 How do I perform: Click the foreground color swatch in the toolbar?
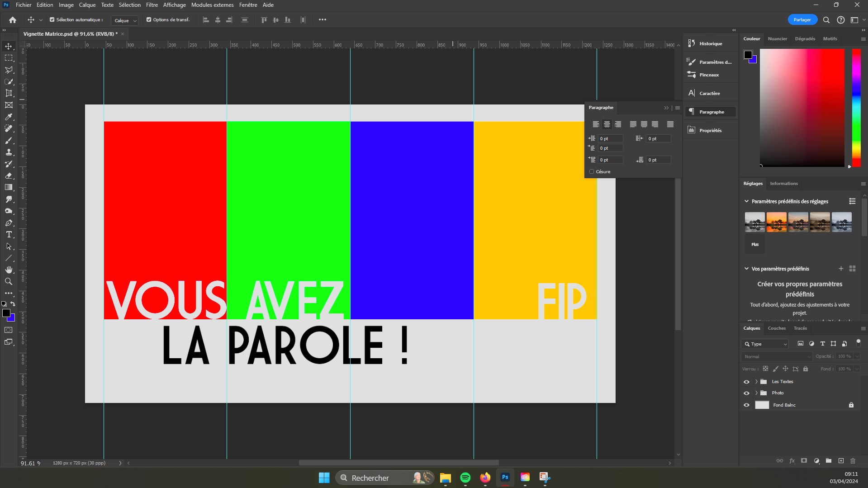(7, 313)
